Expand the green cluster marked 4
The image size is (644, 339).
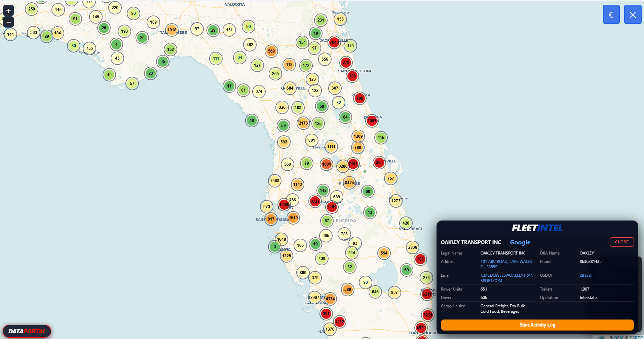point(116,44)
